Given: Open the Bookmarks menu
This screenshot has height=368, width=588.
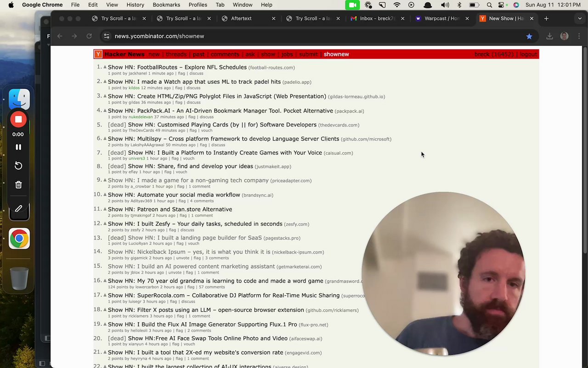Looking at the screenshot, I should [x=166, y=5].
